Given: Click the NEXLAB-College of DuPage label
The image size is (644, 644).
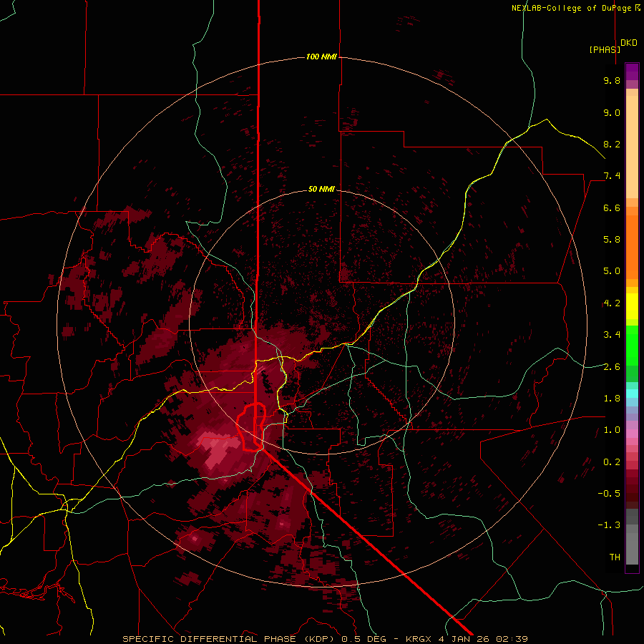Looking at the screenshot, I should point(575,8).
